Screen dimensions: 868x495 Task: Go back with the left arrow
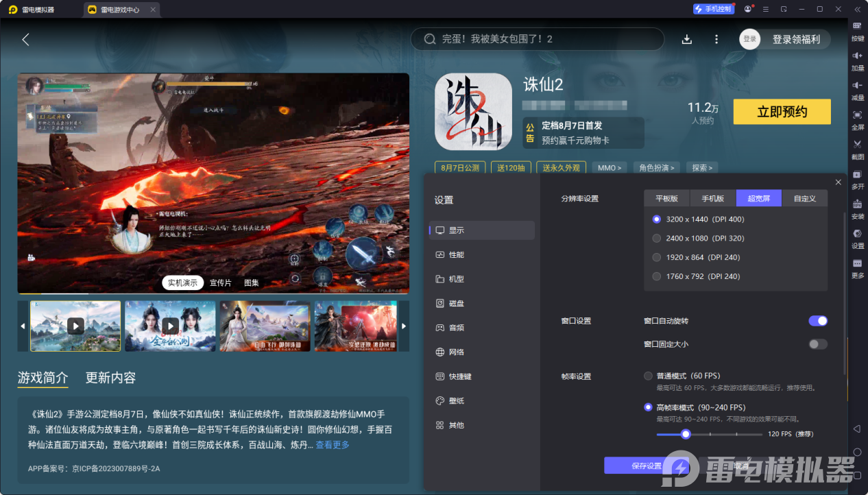25,39
